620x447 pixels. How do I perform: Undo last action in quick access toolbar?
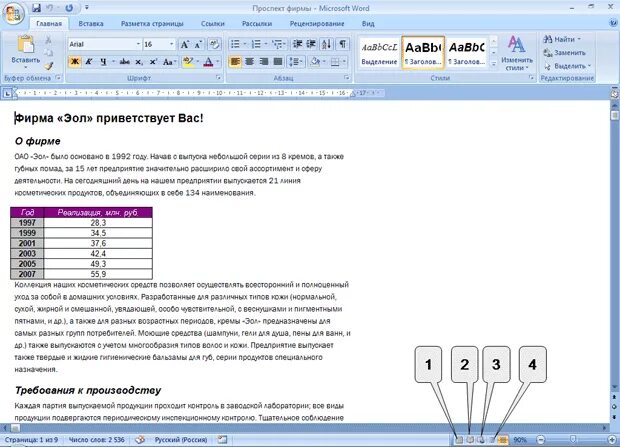click(51, 8)
